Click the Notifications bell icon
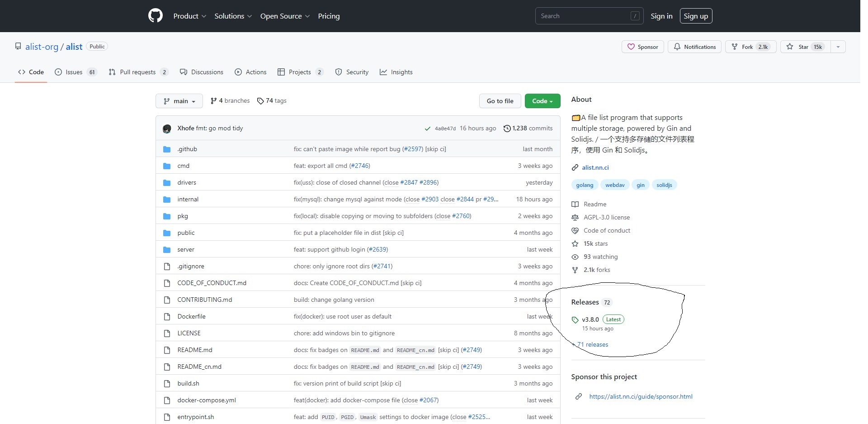The height and width of the screenshot is (424, 868). 677,47
